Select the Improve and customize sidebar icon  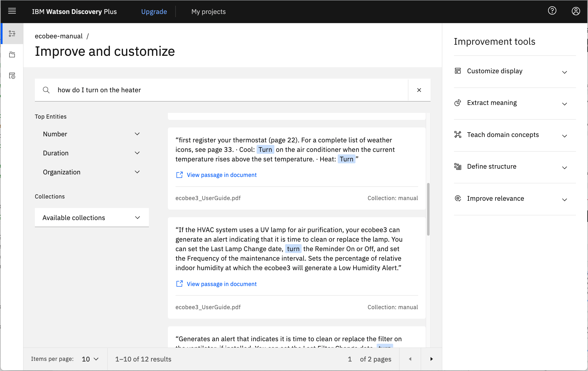point(12,34)
